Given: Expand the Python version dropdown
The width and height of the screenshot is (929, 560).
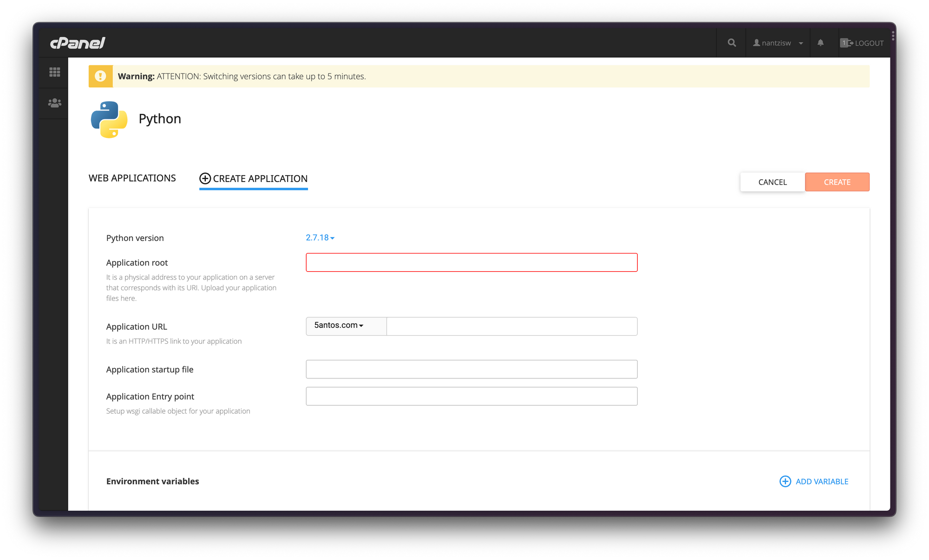Looking at the screenshot, I should 320,237.
